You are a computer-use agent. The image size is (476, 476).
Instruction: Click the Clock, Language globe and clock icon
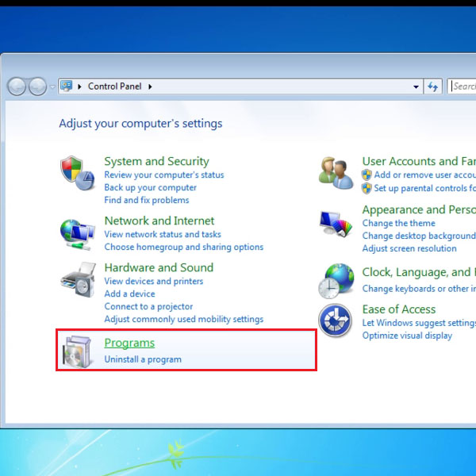(336, 281)
